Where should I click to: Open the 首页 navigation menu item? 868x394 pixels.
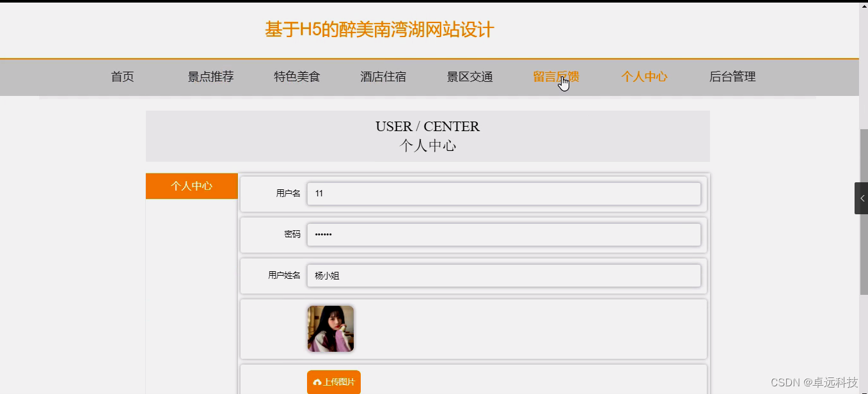pyautogui.click(x=122, y=77)
